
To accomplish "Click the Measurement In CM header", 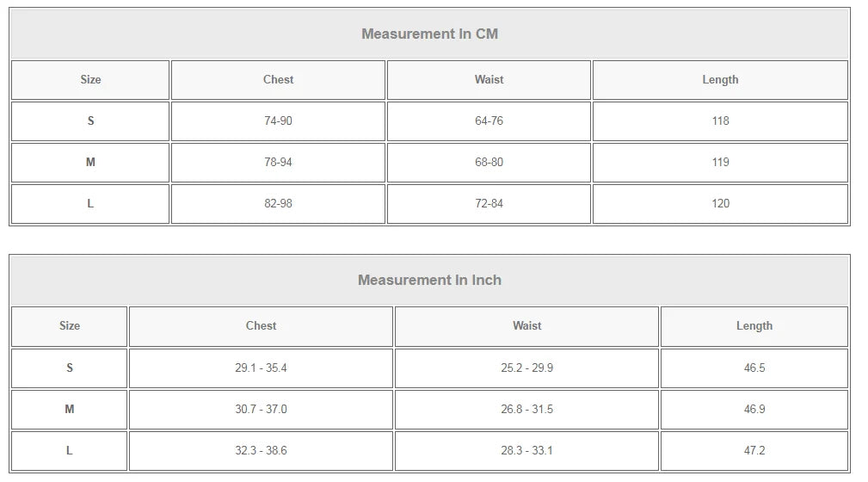I will point(429,34).
